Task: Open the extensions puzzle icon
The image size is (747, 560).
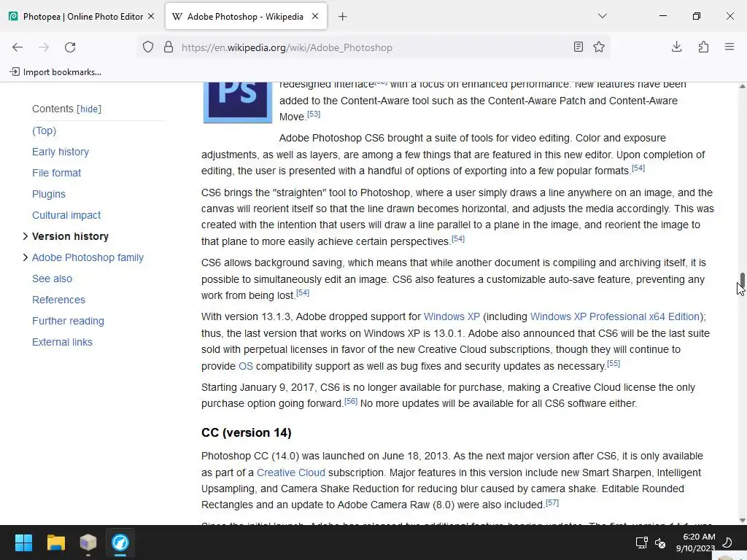Action: (703, 47)
